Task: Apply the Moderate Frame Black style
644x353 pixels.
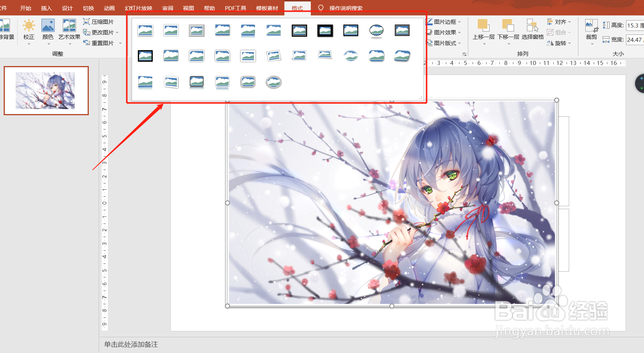Action: pos(145,56)
